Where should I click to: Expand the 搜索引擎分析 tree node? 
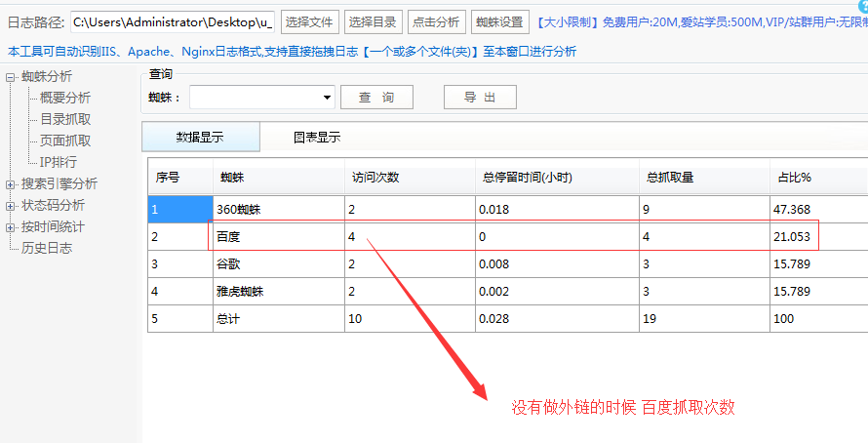11,184
